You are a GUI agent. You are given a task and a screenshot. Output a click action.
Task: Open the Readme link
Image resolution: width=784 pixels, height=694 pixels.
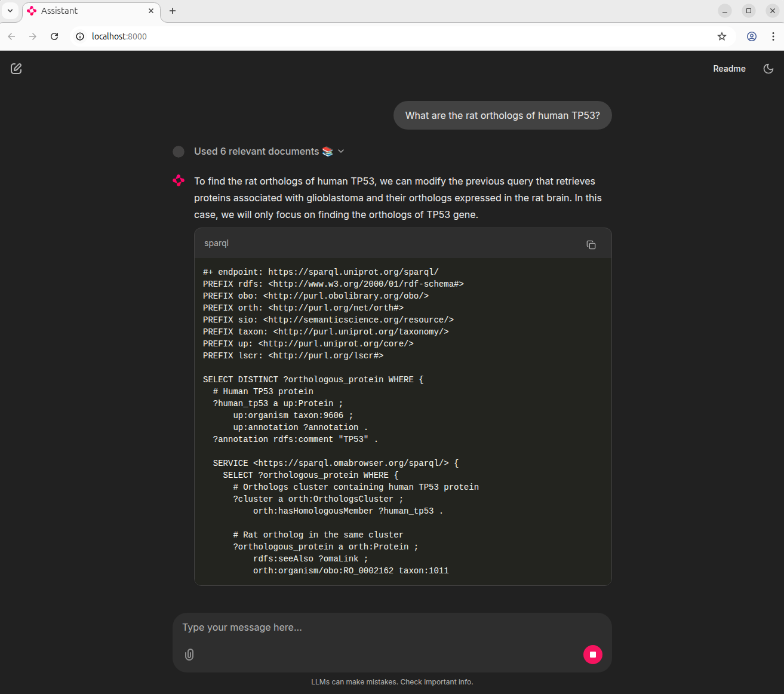728,69
